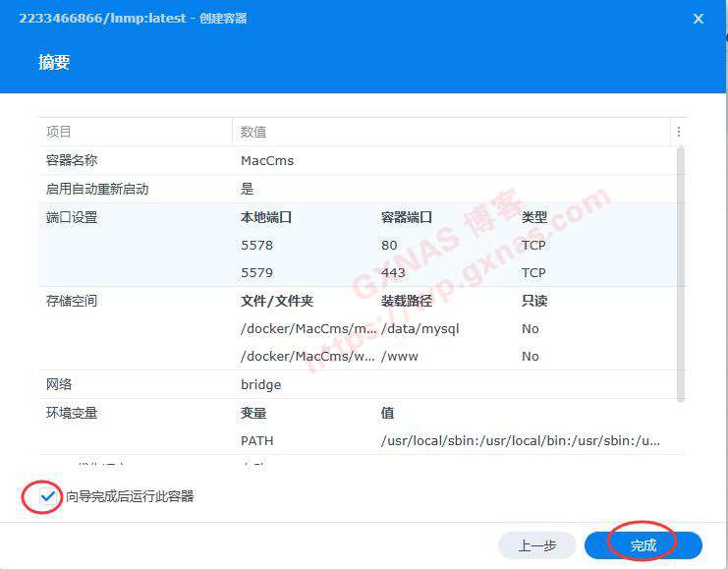This screenshot has width=728, height=569.
Task: Click the 项目 column header
Action: click(x=59, y=132)
